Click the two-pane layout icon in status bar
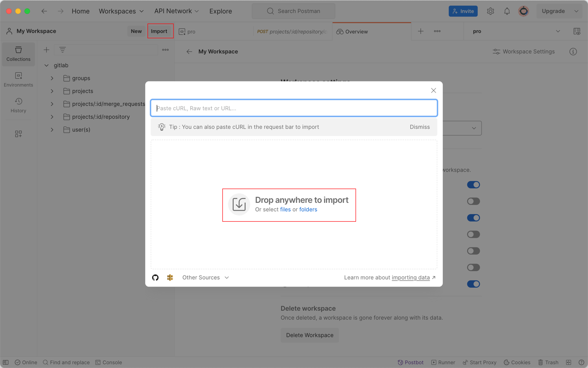Viewport: 588px width, 368px height. click(569, 362)
